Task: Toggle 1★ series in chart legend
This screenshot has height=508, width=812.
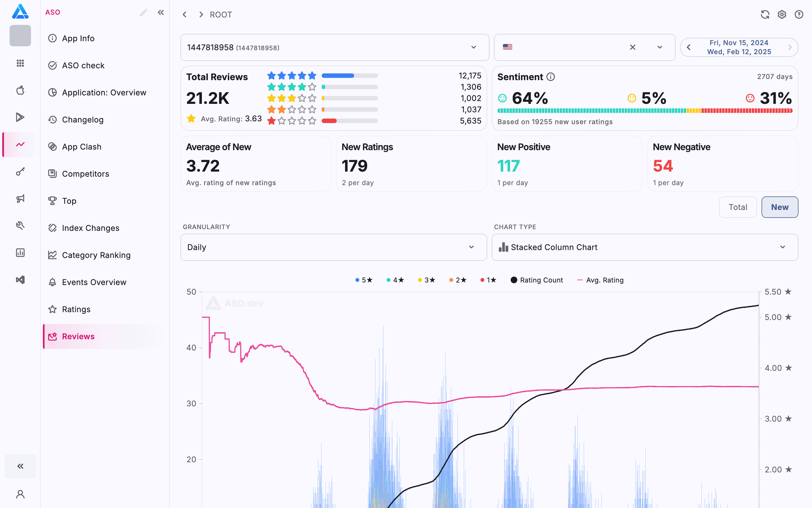Action: coord(488,280)
